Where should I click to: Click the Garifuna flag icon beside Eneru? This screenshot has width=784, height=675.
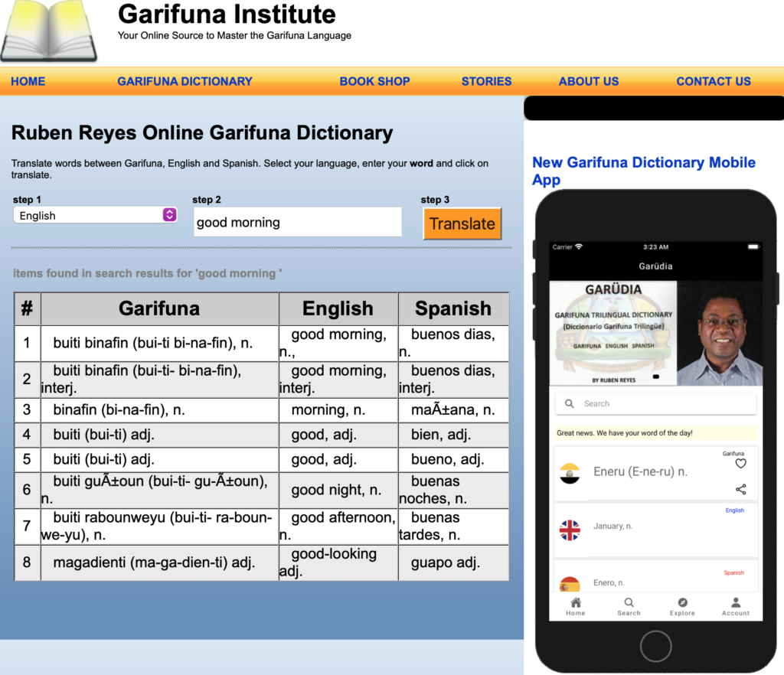tap(570, 473)
